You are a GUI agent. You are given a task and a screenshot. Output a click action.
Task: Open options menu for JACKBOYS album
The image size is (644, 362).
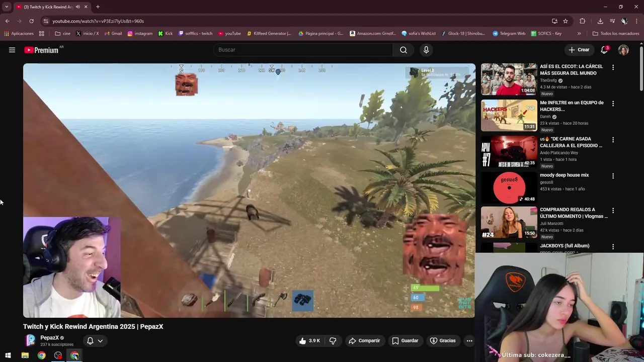pos(613,246)
